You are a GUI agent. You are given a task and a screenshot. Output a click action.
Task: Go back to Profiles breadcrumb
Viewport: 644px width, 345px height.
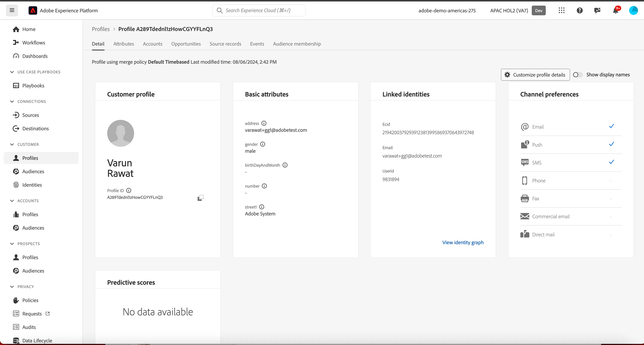pos(101,29)
